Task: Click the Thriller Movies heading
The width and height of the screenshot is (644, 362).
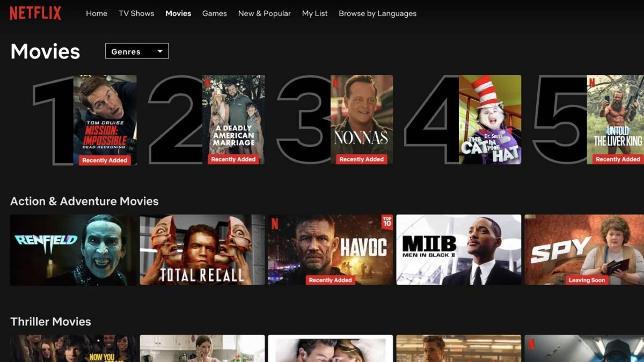Action: coord(50,322)
